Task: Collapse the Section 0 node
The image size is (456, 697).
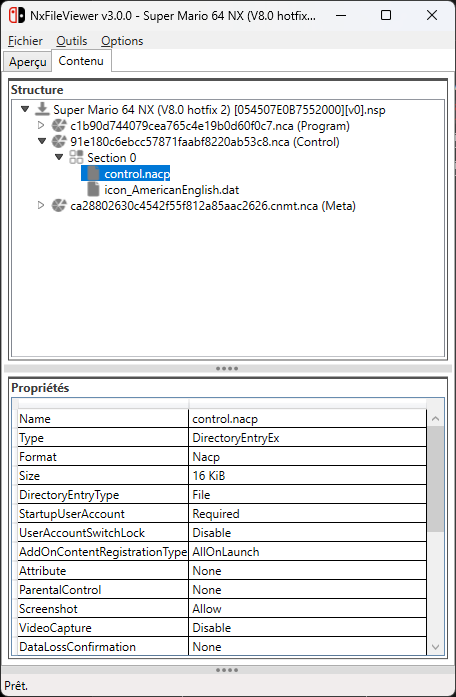Action: pyautogui.click(x=59, y=157)
